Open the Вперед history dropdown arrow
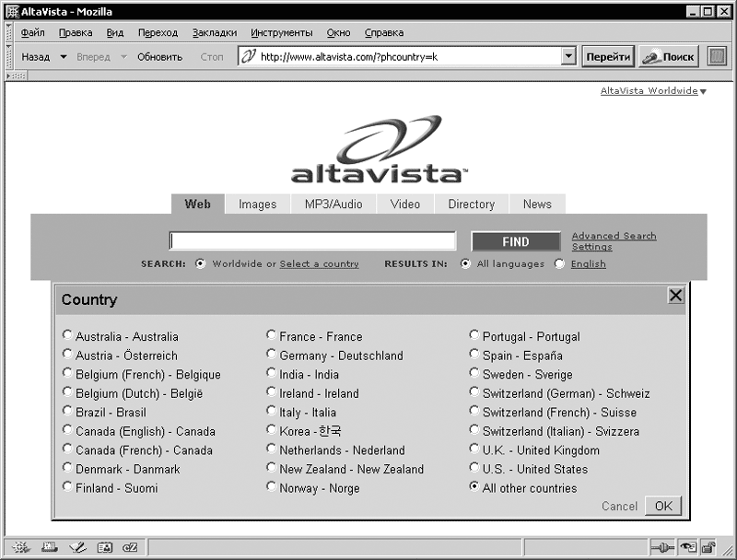Viewport: 737px width, 560px height. point(123,57)
